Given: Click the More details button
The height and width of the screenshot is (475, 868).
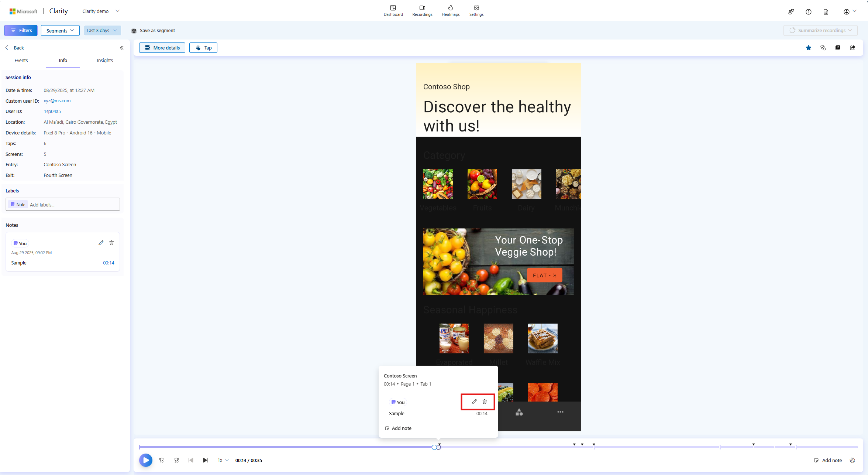Looking at the screenshot, I should [x=162, y=48].
